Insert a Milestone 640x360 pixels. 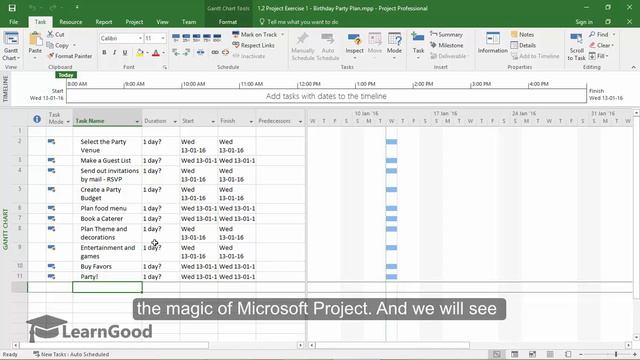pyautogui.click(x=447, y=45)
